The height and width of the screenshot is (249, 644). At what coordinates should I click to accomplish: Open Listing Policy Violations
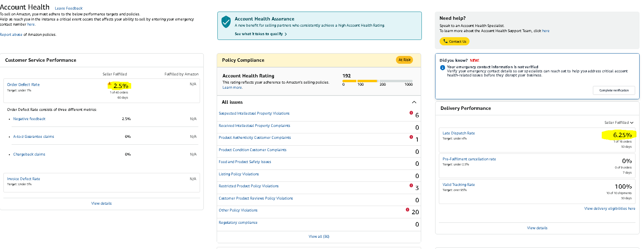[239, 174]
